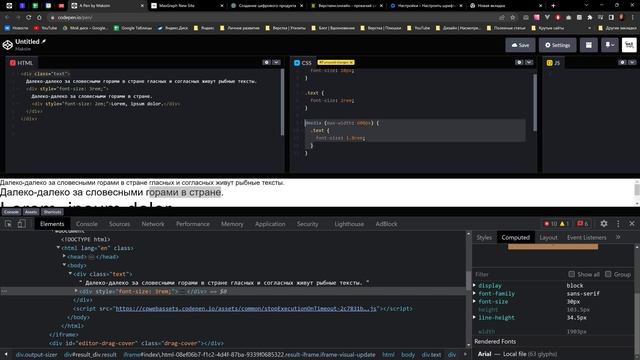Select body in the DOM breadcrumb bar
Image resolution: width=640 pixels, height=360 pixels.
click(x=408, y=355)
